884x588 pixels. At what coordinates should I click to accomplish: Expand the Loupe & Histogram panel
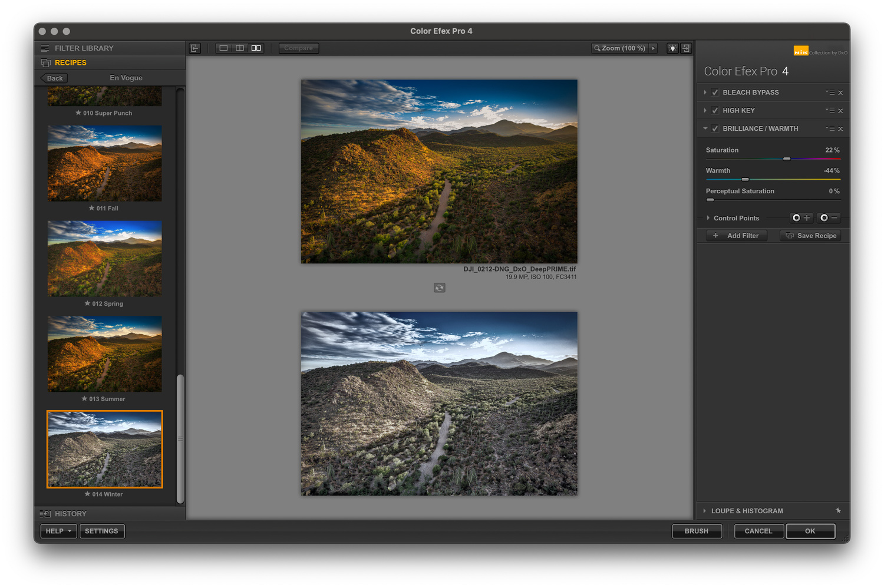tap(746, 511)
